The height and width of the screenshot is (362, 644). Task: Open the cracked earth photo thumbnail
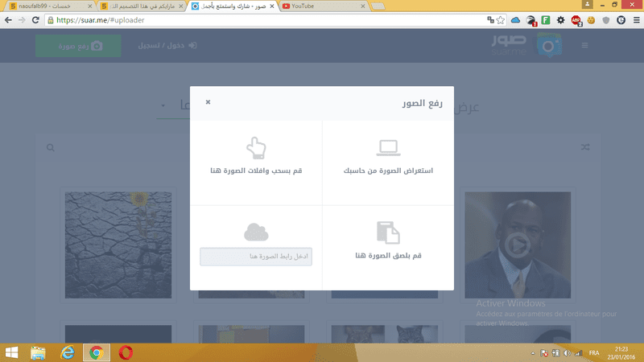(118, 245)
